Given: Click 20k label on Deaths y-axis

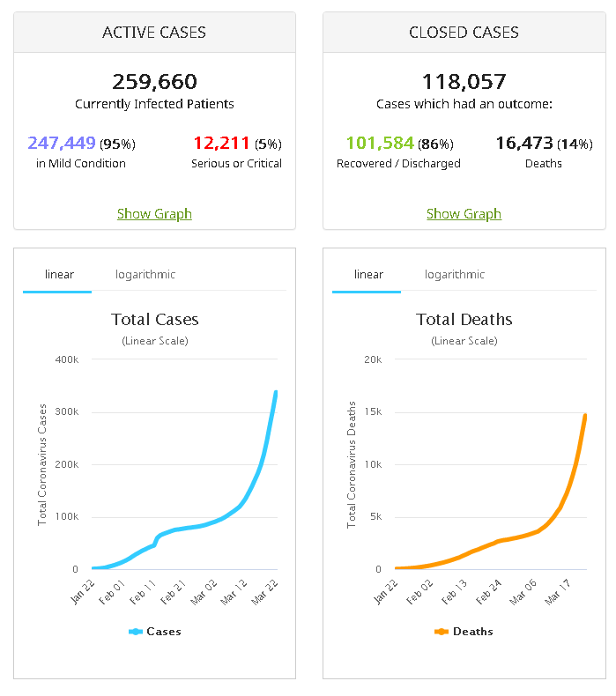Looking at the screenshot, I should [373, 359].
